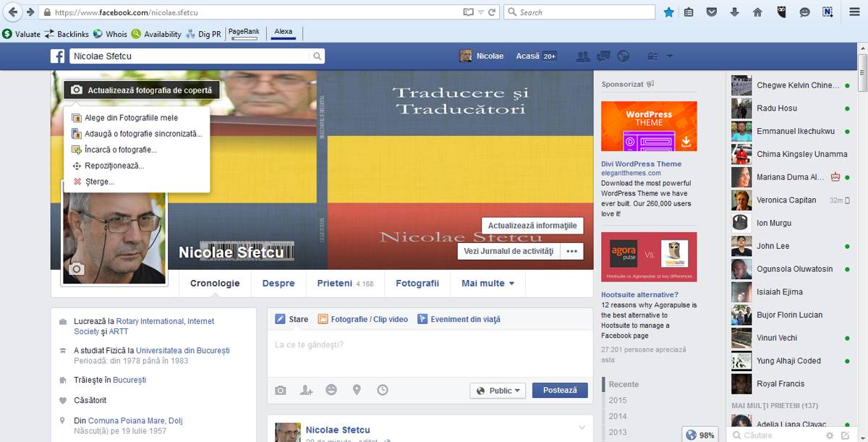868x442 pixels.
Task: Tag people using the composer person icon
Action: coord(306,390)
